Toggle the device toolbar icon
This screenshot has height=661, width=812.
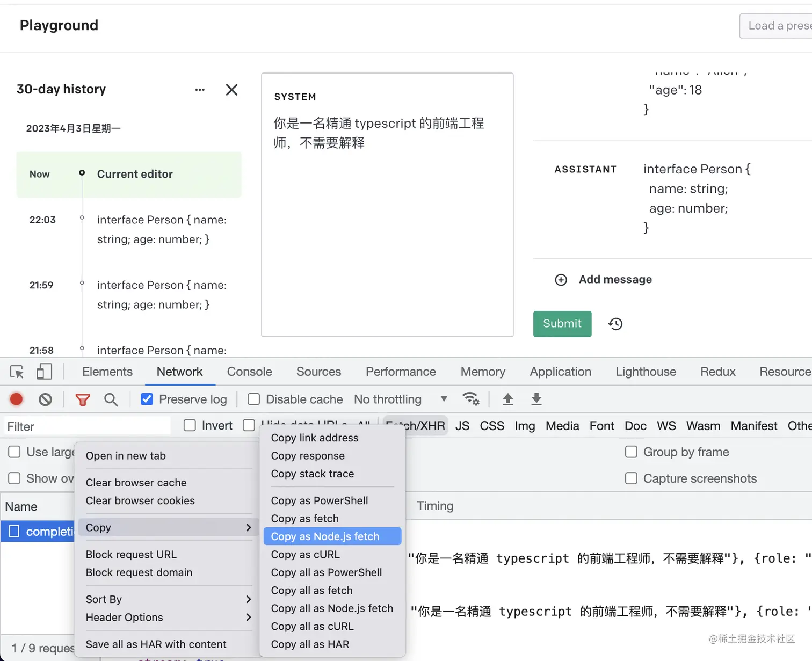point(45,371)
